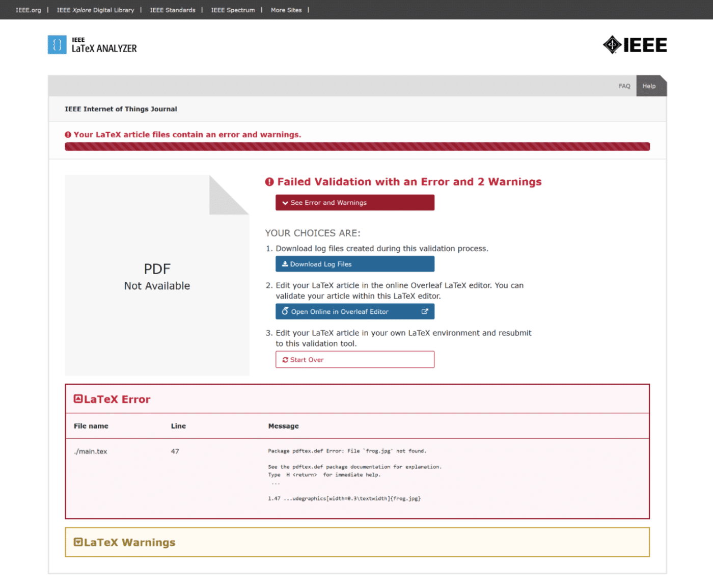Screen dimensions: 713x588
Task: Open More Sites in top navigation
Action: point(286,10)
